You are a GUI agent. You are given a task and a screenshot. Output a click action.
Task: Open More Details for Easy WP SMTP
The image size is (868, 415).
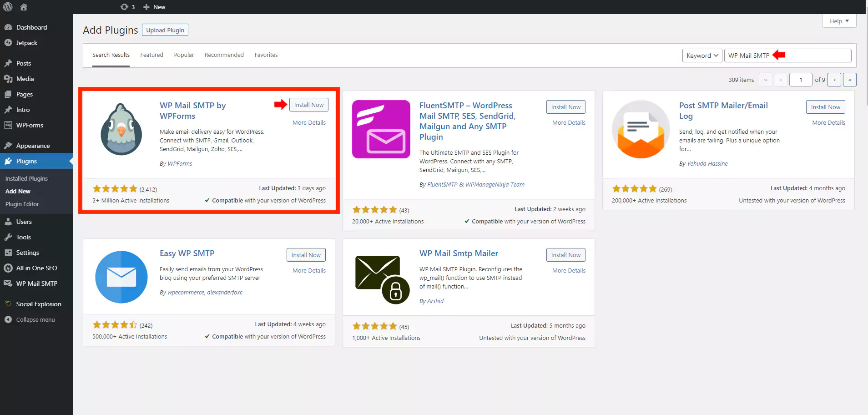click(309, 270)
